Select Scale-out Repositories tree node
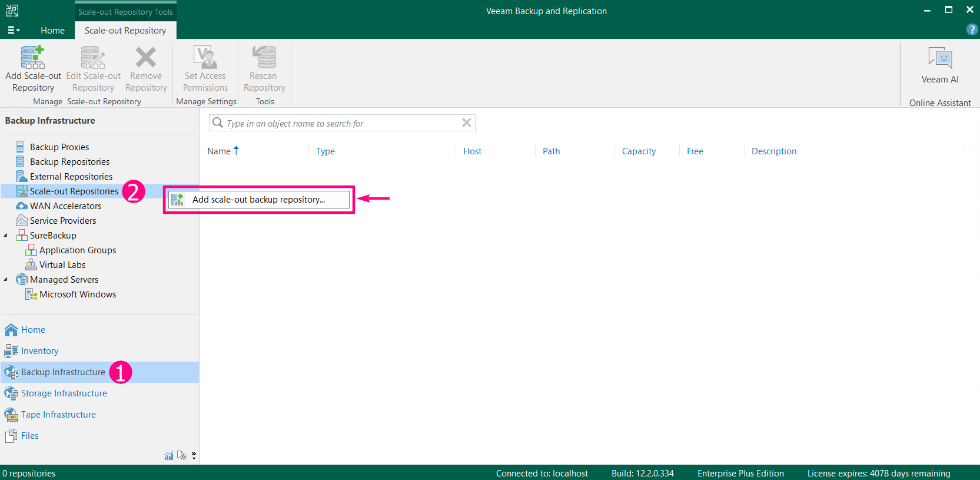 click(74, 191)
